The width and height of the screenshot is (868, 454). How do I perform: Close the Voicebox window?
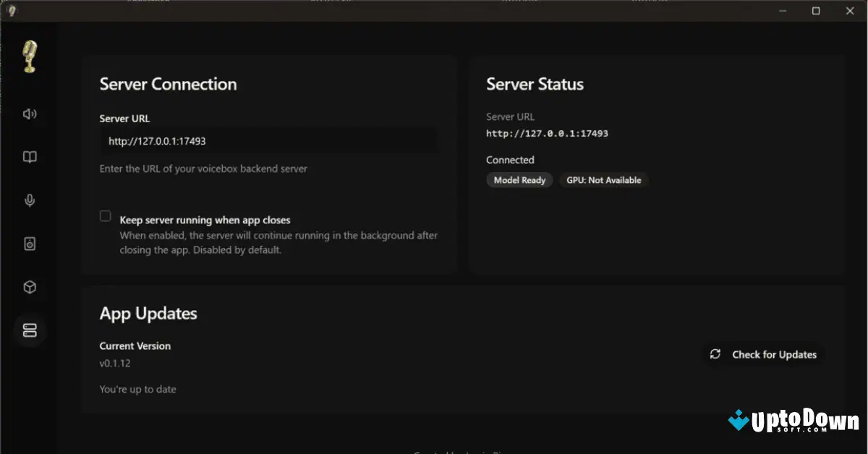pos(849,11)
